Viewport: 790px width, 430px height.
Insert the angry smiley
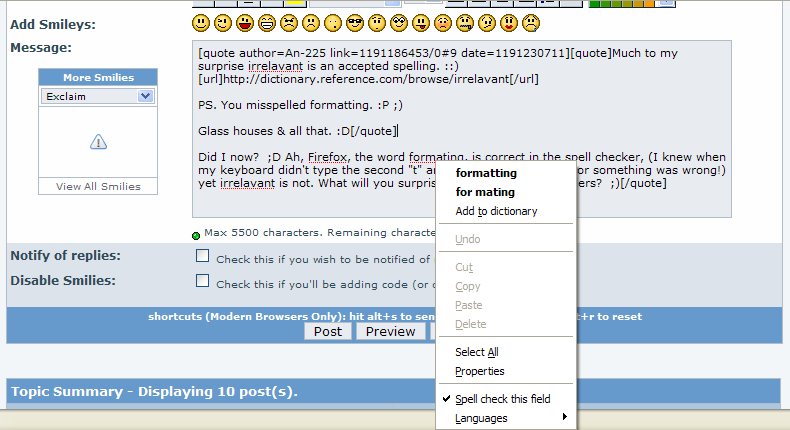[x=289, y=23]
